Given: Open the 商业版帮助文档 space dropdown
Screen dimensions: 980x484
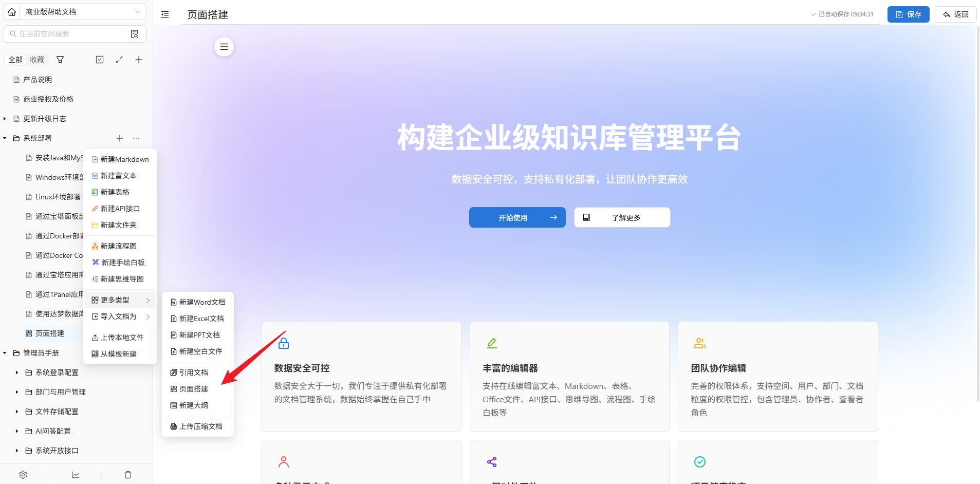Looking at the screenshot, I should 83,11.
